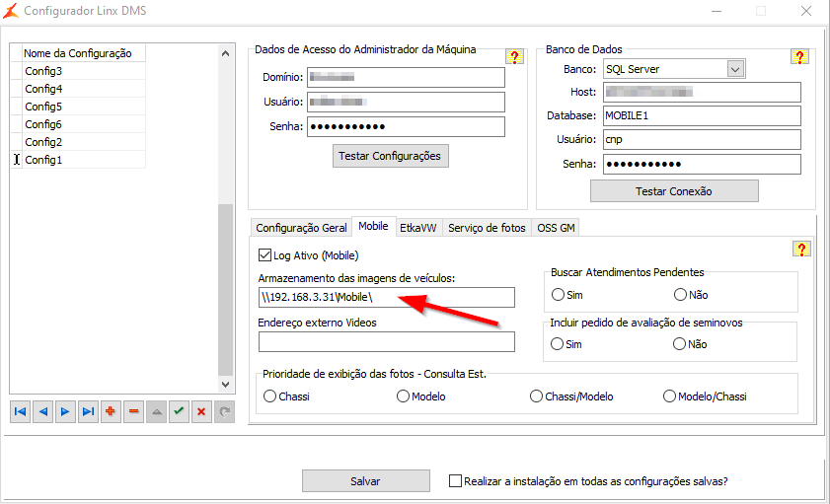Viewport: 830px width, 504px height.
Task: Choose Modelo/Chassi photo priority option
Action: (x=669, y=396)
